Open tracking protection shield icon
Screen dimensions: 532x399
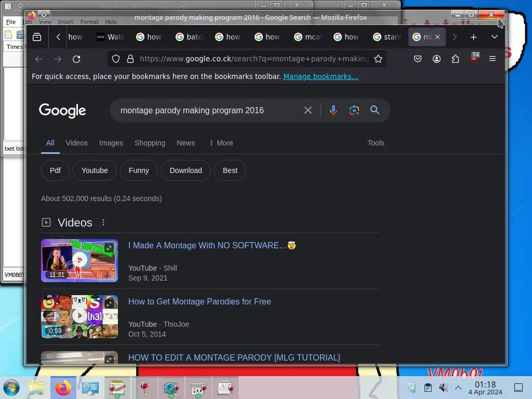pos(116,59)
